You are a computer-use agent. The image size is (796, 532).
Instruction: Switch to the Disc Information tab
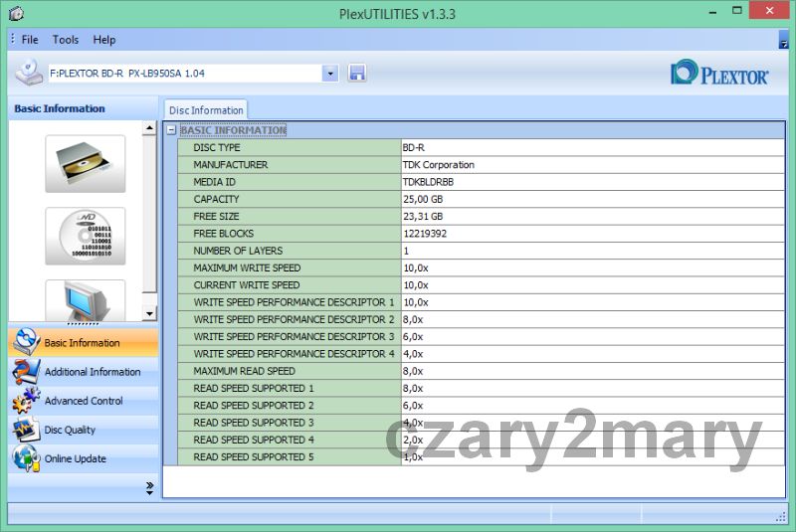[206, 110]
